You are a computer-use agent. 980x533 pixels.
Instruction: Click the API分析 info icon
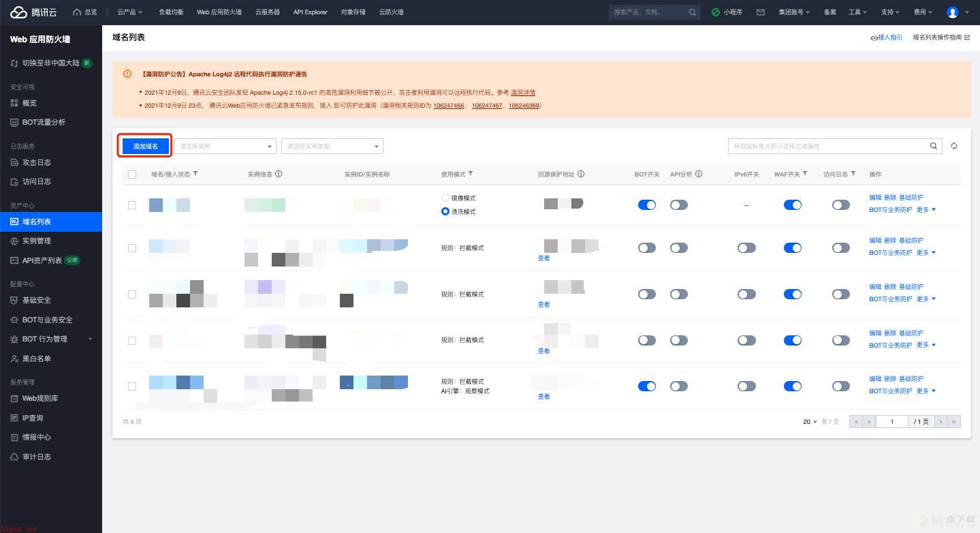699,174
